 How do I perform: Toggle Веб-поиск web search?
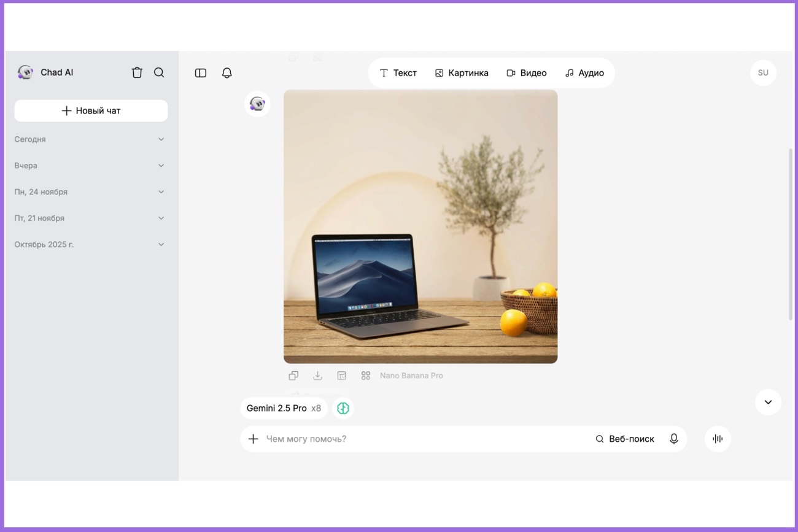point(624,439)
